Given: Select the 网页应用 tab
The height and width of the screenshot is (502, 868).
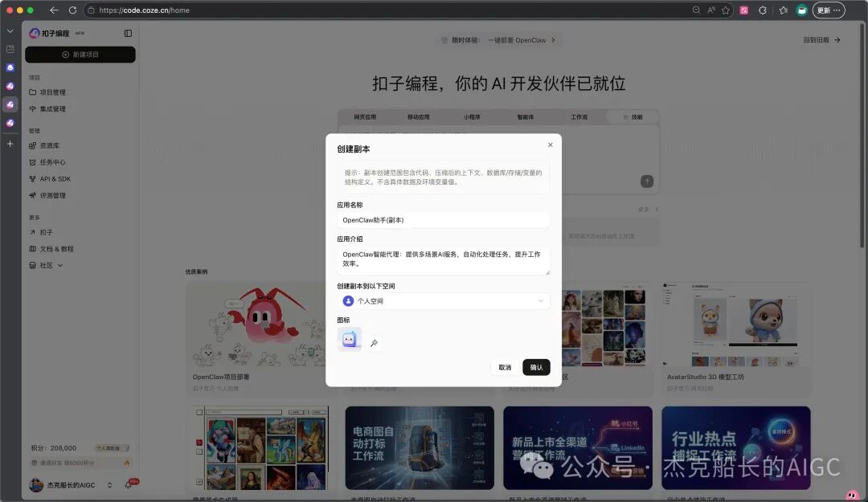Looking at the screenshot, I should click(365, 117).
